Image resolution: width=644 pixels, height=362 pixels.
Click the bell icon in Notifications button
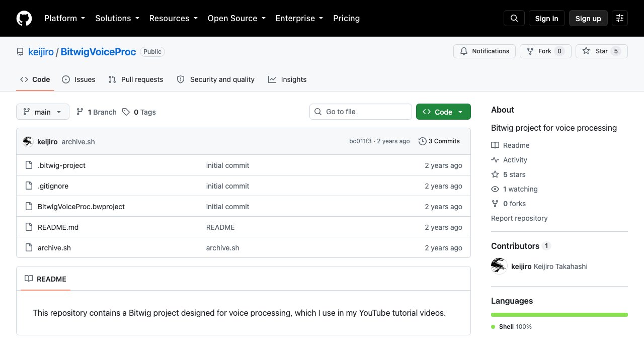[464, 51]
